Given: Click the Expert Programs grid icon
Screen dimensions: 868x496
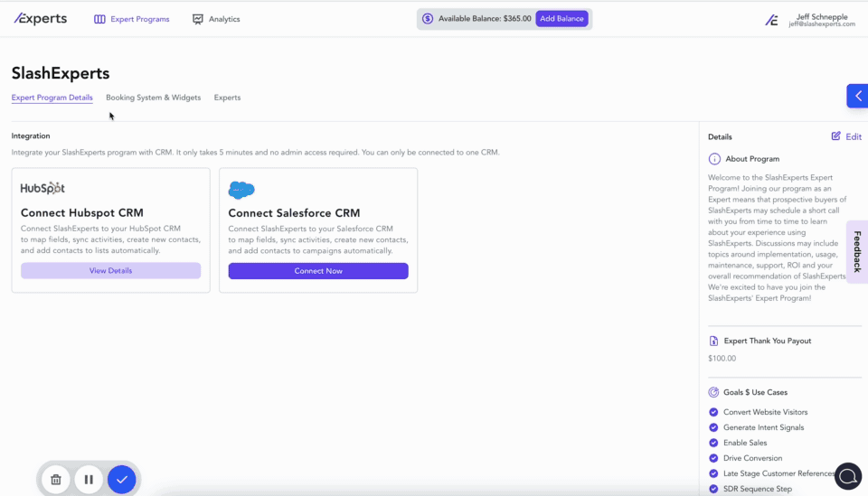Looking at the screenshot, I should [x=99, y=19].
